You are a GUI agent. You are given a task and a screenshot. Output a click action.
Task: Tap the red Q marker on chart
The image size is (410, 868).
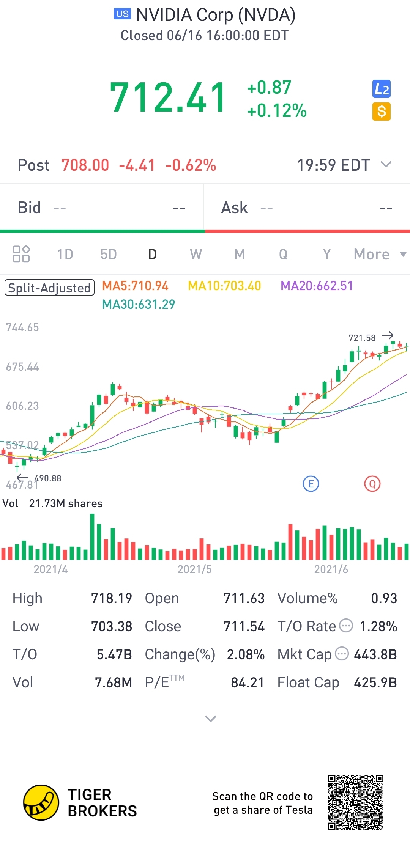(x=372, y=484)
